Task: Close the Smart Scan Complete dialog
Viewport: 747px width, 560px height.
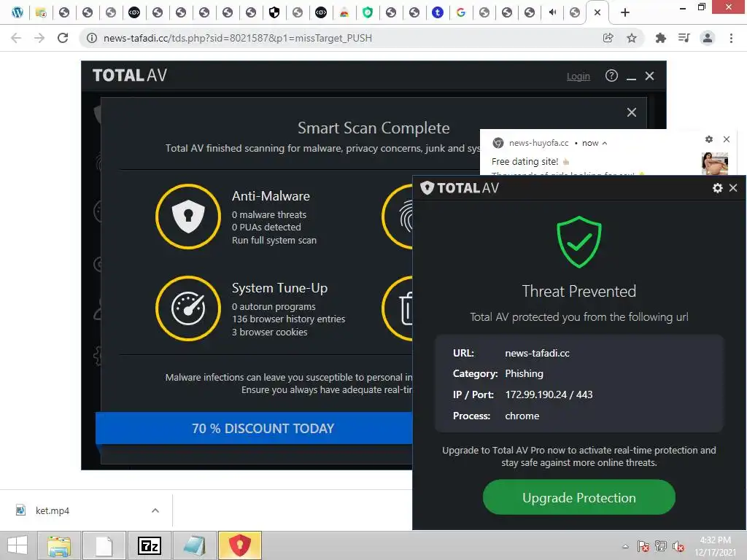Action: 631,112
